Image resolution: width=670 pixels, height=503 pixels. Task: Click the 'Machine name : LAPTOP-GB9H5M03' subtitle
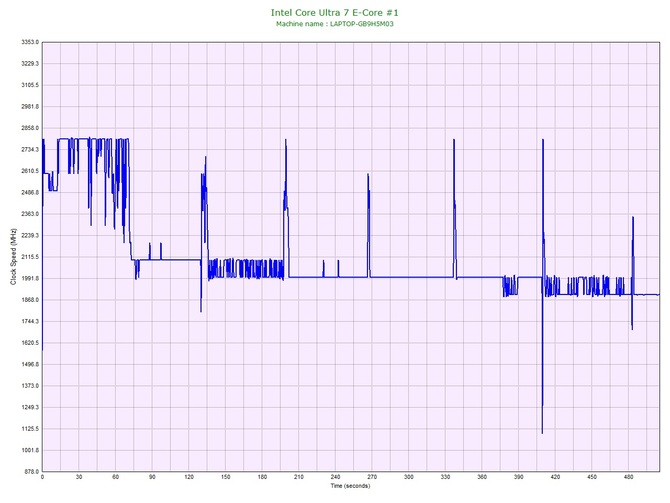(335, 24)
